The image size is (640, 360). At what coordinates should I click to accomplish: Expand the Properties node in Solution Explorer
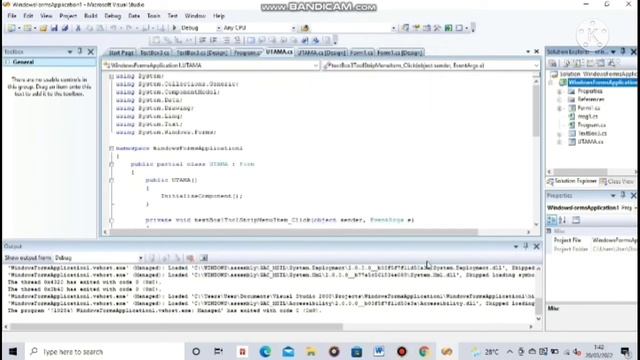tap(560, 91)
